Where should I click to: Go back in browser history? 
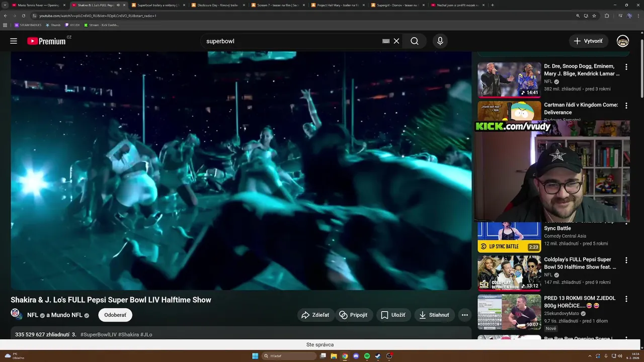pyautogui.click(x=6, y=16)
